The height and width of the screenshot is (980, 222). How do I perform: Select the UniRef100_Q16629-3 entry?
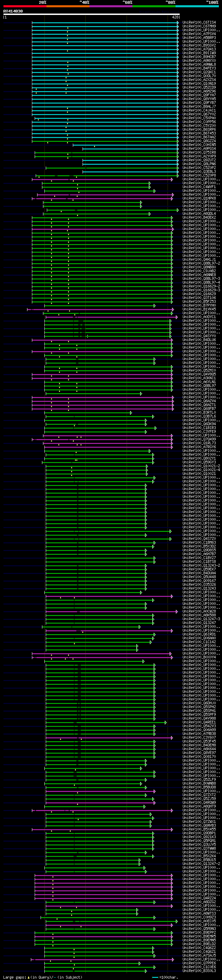click(x=201, y=290)
